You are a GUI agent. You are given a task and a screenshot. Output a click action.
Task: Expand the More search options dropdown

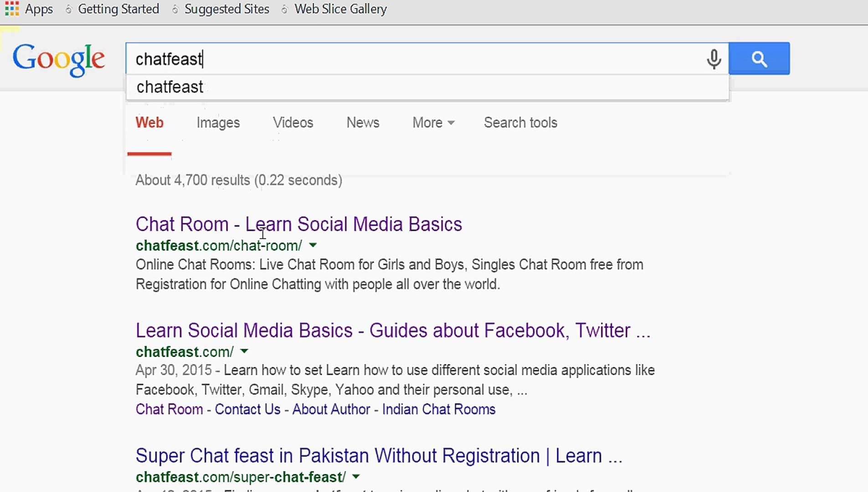[433, 123]
